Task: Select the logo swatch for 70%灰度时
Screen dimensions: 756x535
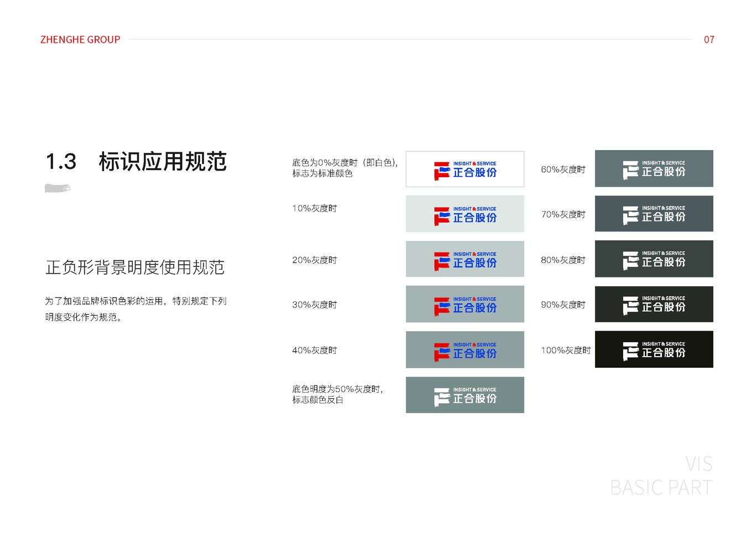Action: coord(654,214)
